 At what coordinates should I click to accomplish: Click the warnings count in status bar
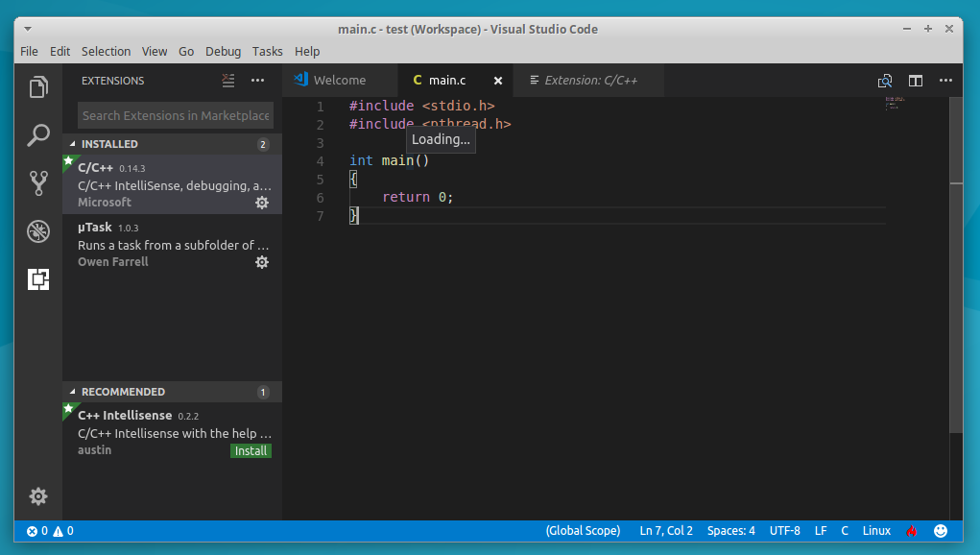point(63,531)
